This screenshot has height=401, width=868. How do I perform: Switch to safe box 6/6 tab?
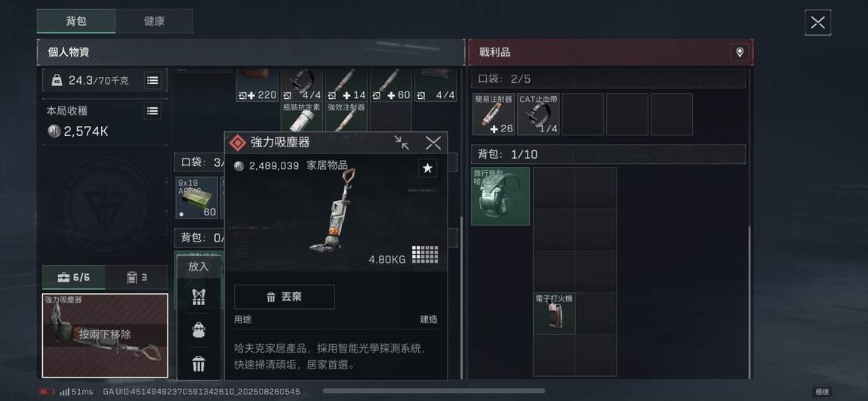[74, 277]
